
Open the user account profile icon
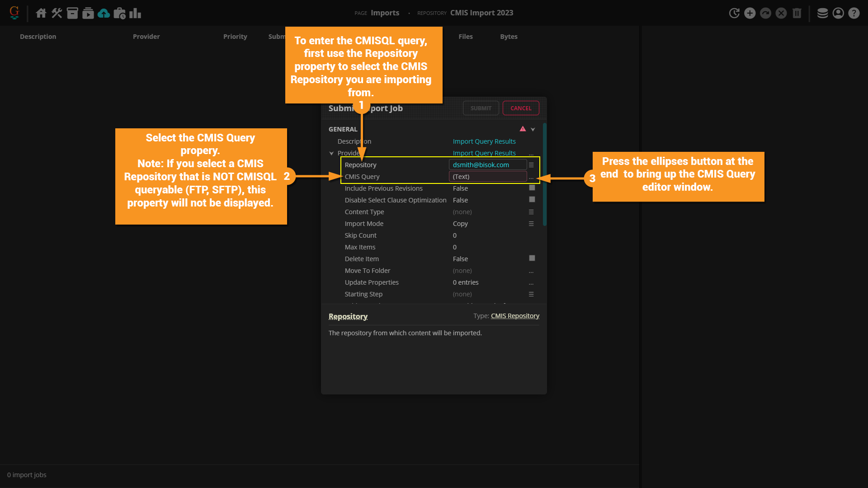[838, 13]
